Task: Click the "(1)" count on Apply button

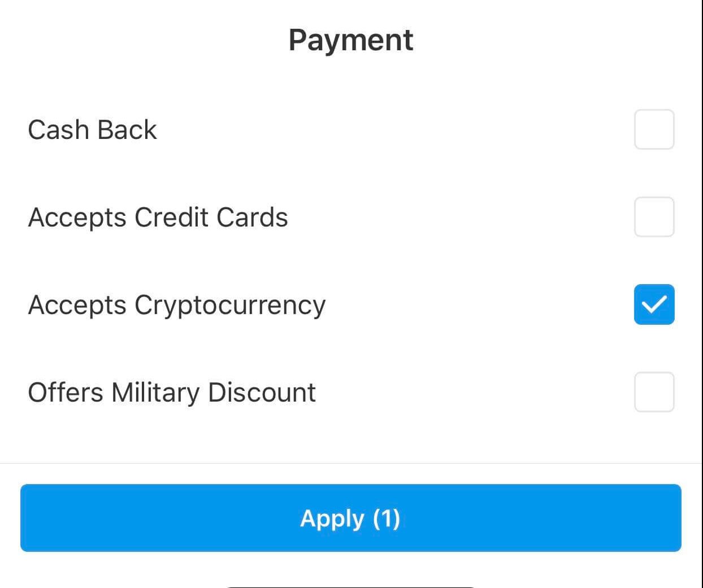Action: coord(387,518)
